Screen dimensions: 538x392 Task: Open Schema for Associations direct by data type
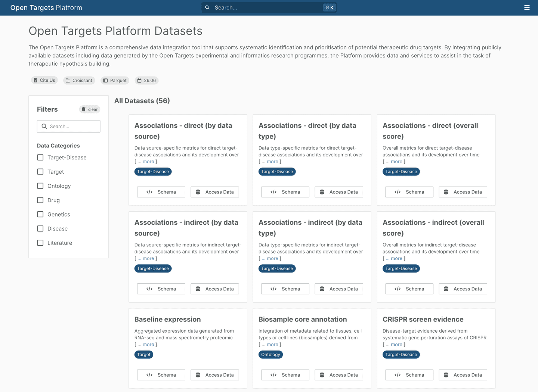[x=285, y=192]
